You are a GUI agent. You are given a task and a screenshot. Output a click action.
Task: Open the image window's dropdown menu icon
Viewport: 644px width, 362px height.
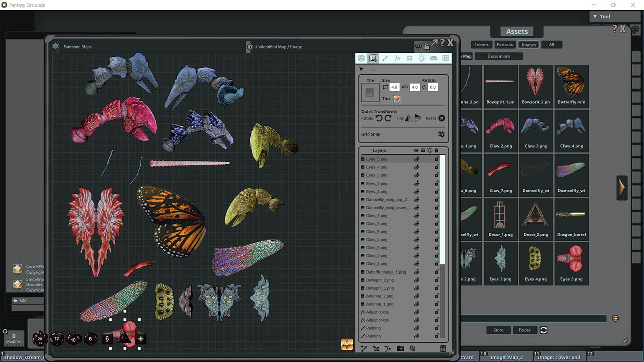tap(418, 47)
